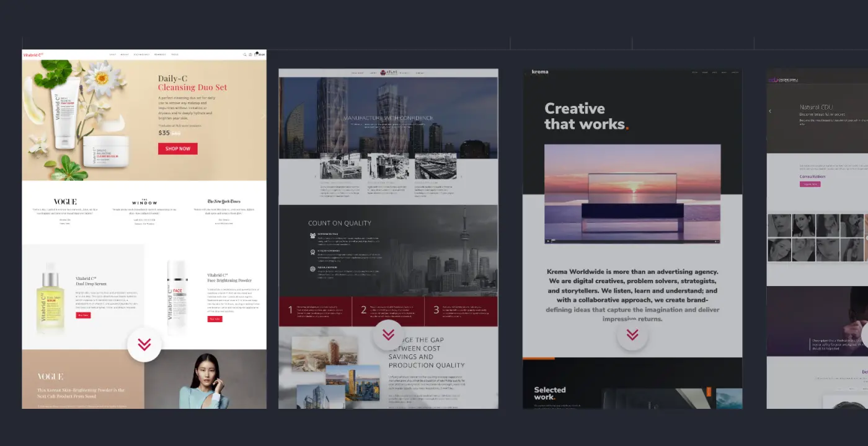This screenshot has width=868, height=446.
Task: Click the scroll-down chevron on Atlas preview
Action: tap(388, 334)
